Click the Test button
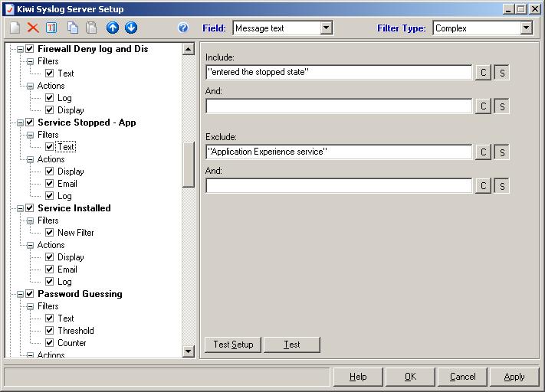545x392 pixels. coord(291,345)
